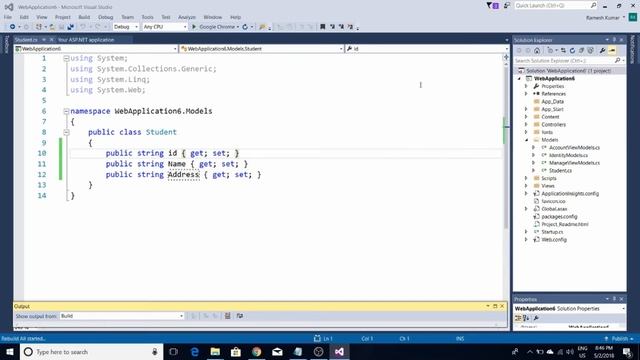Open Microsoft Edge from the taskbar
Screen dimensions: 640x360
195,352
